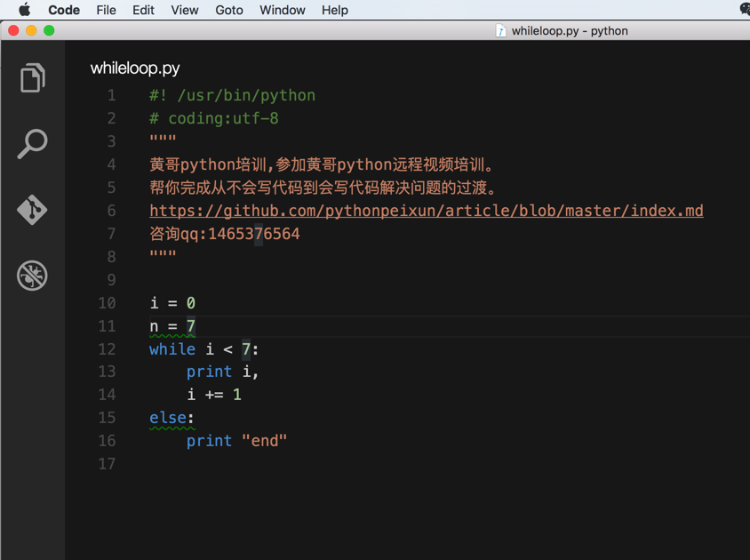Click the user account icon top right
This screenshot has width=750, height=560.
[744, 10]
